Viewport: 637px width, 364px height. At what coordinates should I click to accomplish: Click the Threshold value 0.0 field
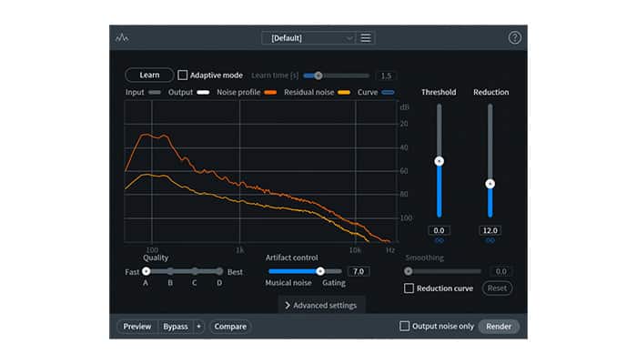click(x=440, y=230)
